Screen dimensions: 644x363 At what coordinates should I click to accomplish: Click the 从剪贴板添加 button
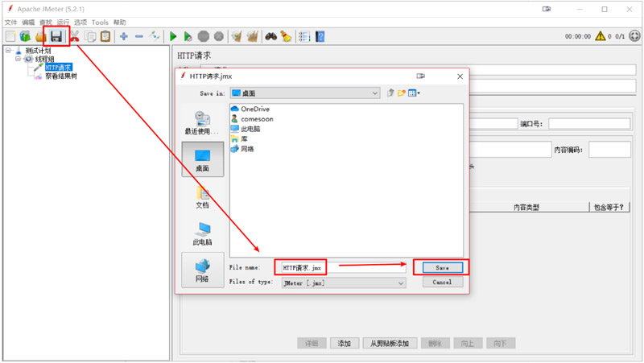pos(390,344)
